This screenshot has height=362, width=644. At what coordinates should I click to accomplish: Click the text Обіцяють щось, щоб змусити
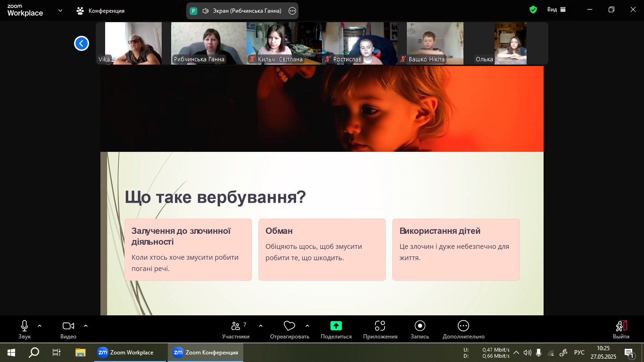pos(314,247)
